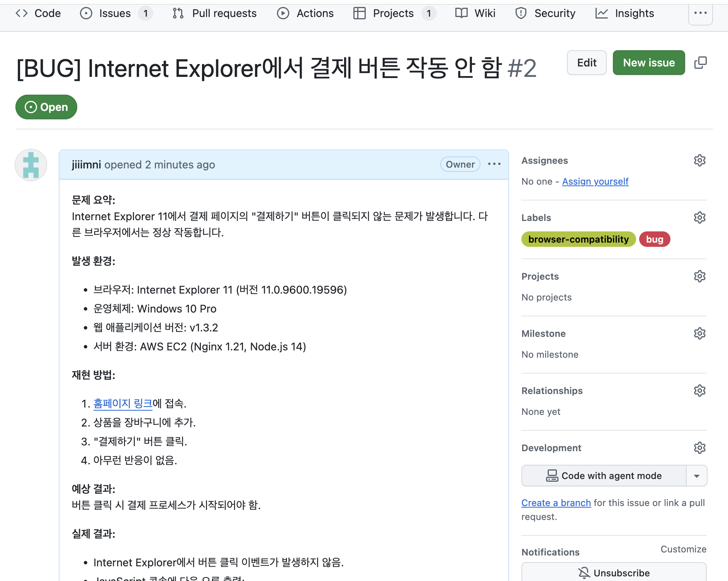Open the Development gear settings
The image size is (728, 581).
tap(699, 448)
